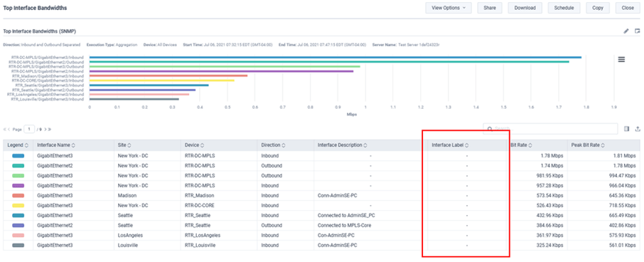
Task: Go to the last page arrow
Action: 49,129
